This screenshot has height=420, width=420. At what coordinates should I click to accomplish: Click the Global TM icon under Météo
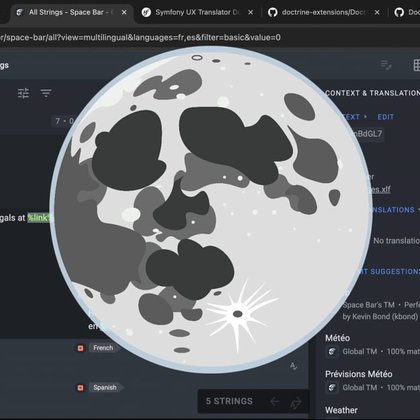click(x=332, y=351)
